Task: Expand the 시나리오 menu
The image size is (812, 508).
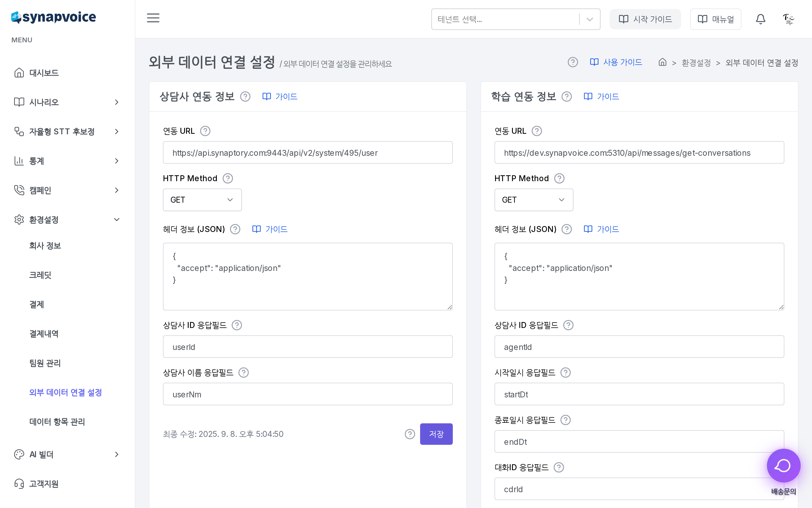Action: (67, 102)
